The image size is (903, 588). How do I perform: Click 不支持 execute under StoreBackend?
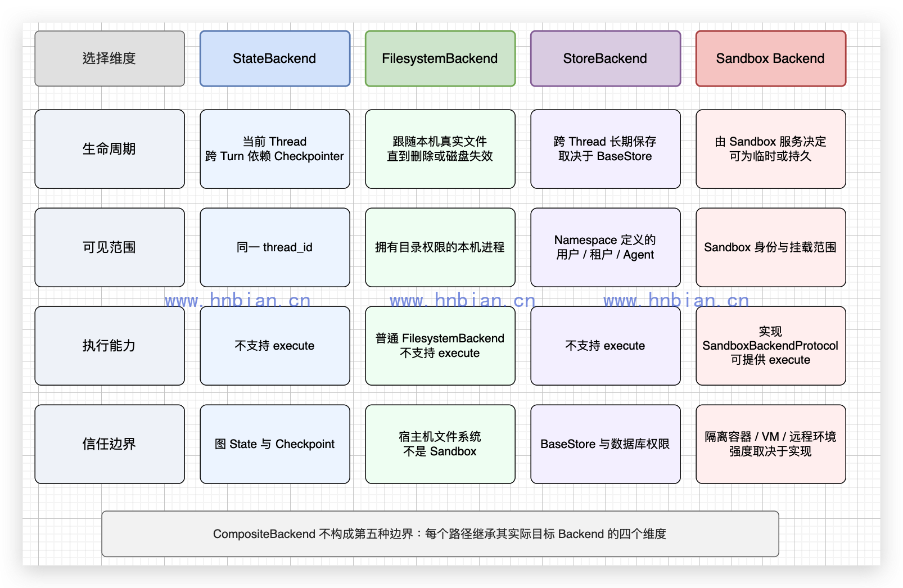click(x=606, y=346)
